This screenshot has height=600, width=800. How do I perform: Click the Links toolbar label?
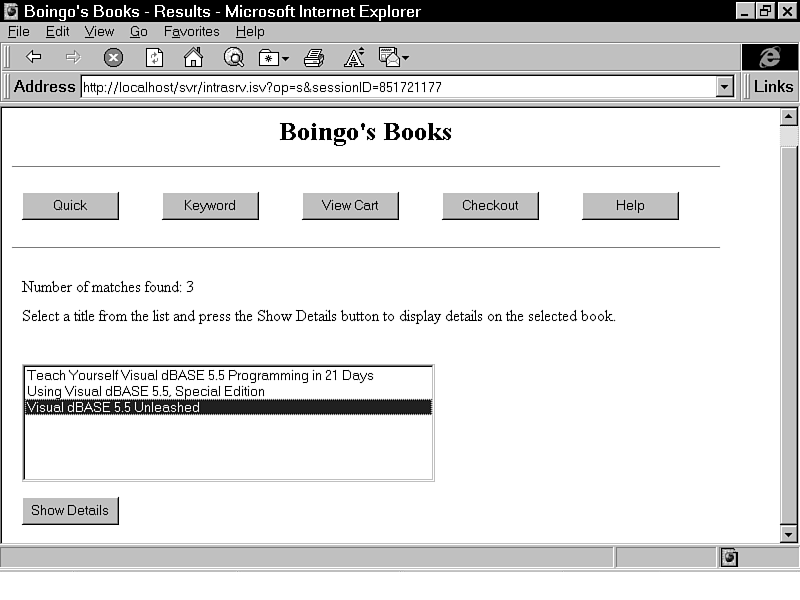coord(773,86)
